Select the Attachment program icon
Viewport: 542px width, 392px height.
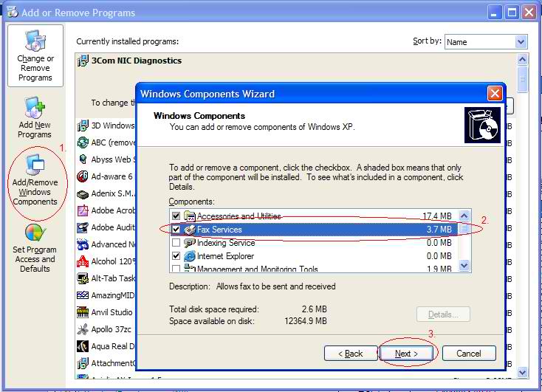pyautogui.click(x=83, y=363)
